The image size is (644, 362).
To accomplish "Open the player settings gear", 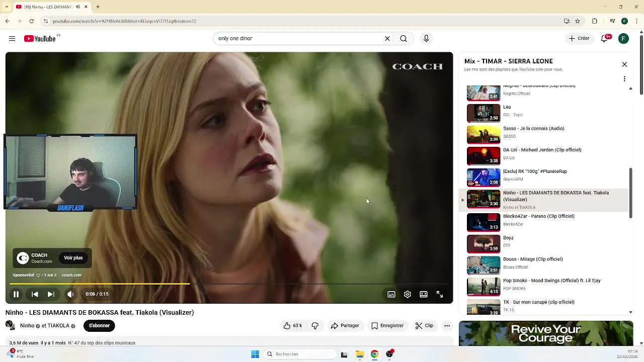I will point(408,295).
